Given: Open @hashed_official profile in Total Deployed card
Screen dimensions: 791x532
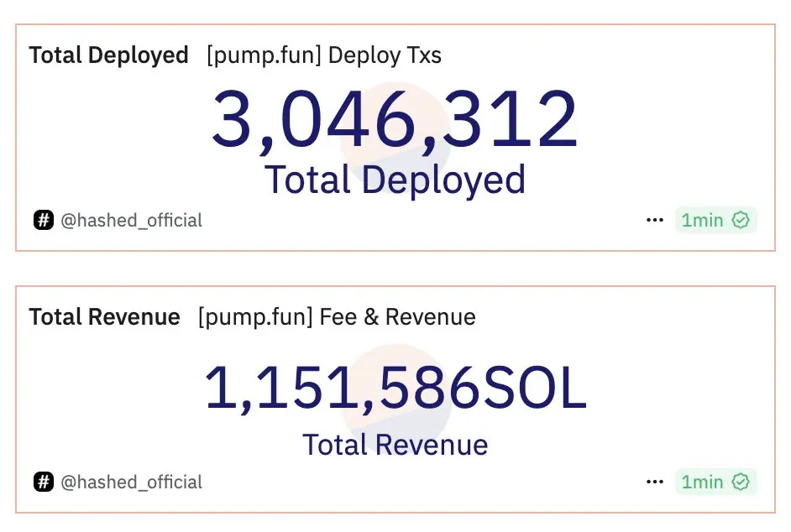Looking at the screenshot, I should (131, 221).
